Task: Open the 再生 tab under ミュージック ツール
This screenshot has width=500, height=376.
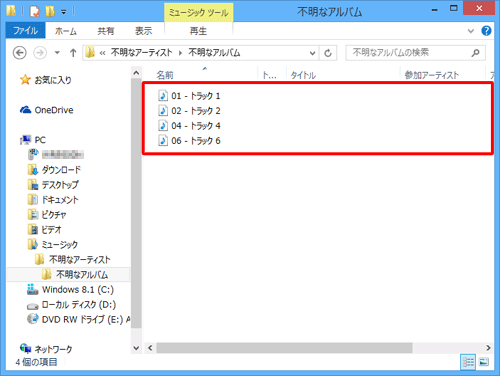Action: [x=198, y=31]
